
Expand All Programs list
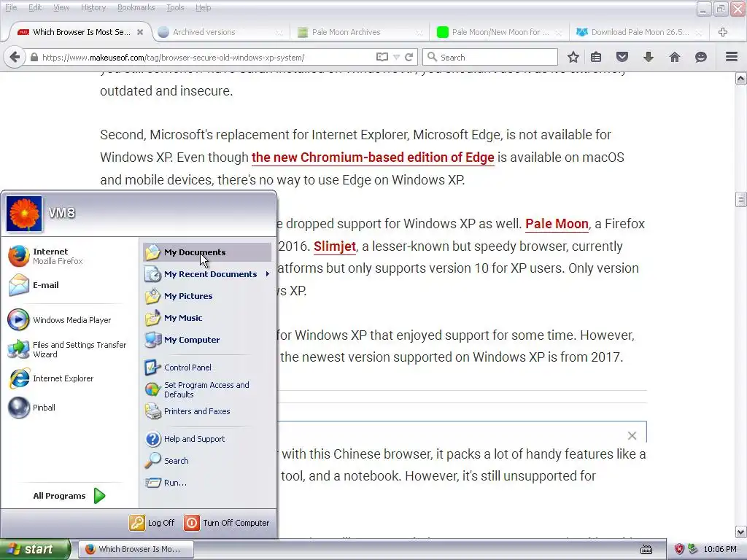pyautogui.click(x=69, y=496)
